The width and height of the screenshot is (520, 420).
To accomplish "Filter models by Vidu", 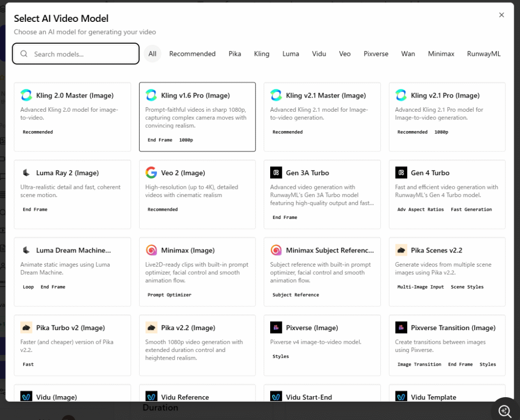I will [319, 54].
